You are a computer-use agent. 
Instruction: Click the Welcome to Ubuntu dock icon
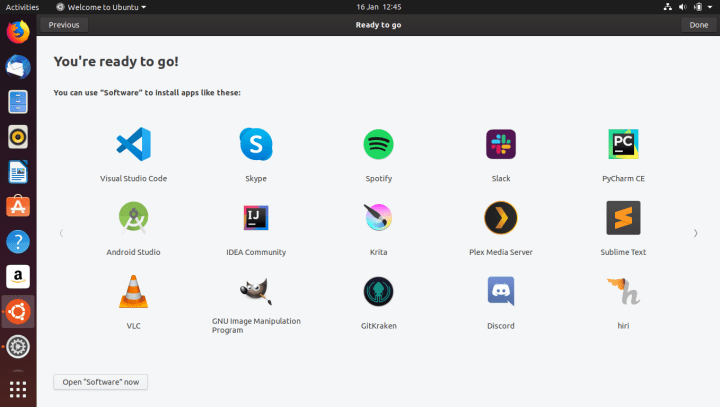(x=18, y=311)
